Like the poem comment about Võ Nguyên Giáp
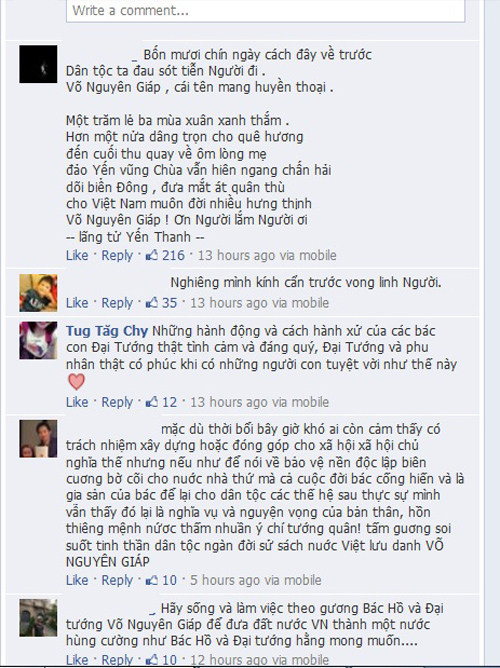This screenshot has width=500, height=668. (77, 255)
